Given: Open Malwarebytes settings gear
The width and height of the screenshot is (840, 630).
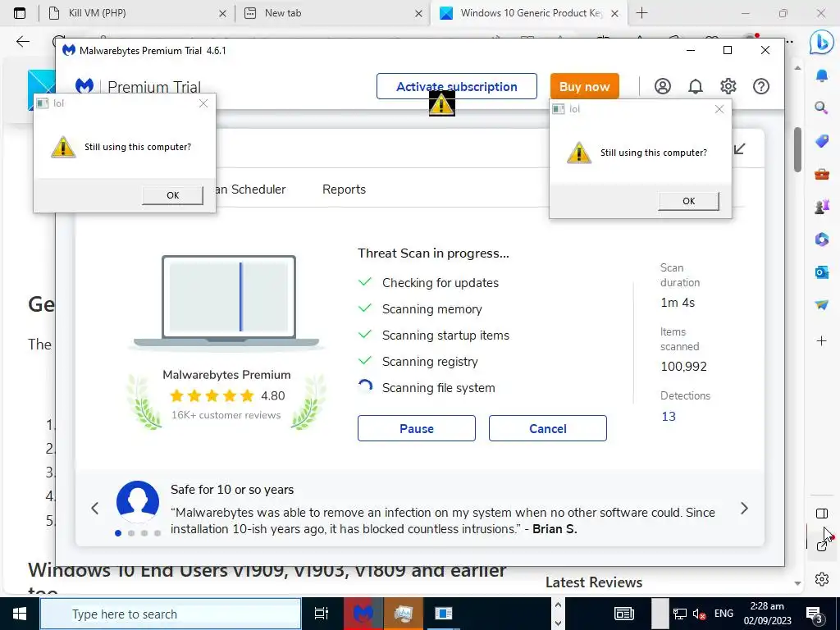Looking at the screenshot, I should click(728, 86).
